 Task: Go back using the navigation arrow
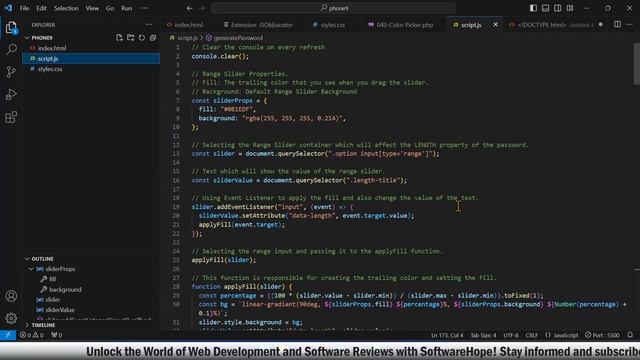(x=189, y=8)
